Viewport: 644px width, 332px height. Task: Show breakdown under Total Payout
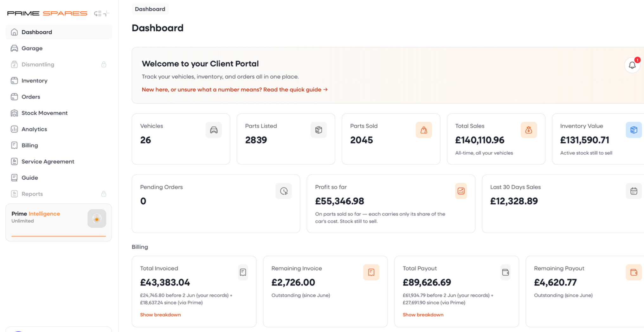point(423,315)
